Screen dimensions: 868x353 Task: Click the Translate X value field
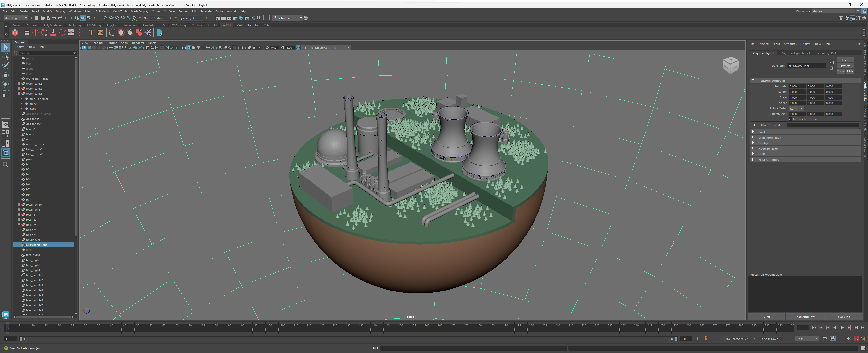click(797, 86)
